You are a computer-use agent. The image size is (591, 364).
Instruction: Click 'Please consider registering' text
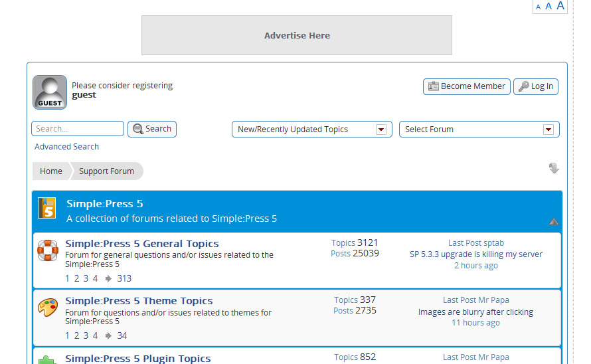point(122,86)
